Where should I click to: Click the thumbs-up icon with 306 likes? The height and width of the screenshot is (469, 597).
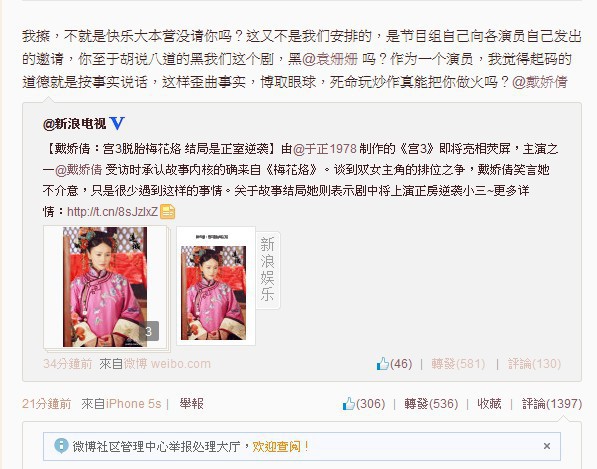click(349, 404)
